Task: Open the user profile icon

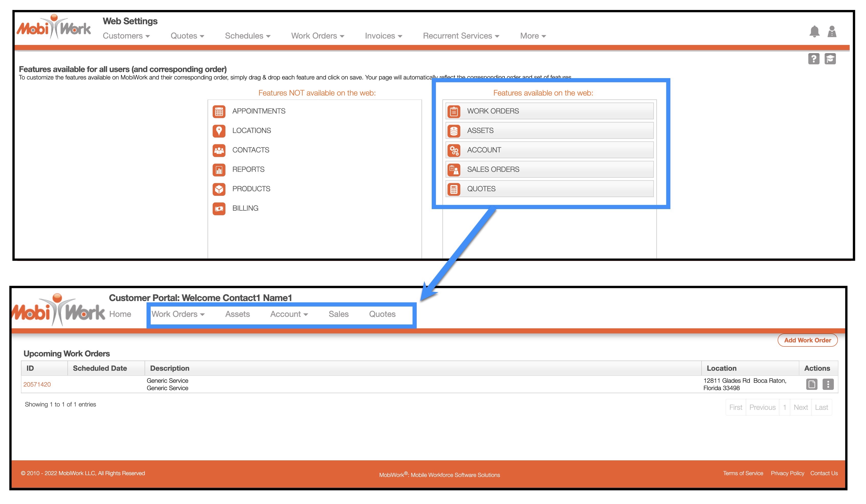Action: tap(832, 32)
